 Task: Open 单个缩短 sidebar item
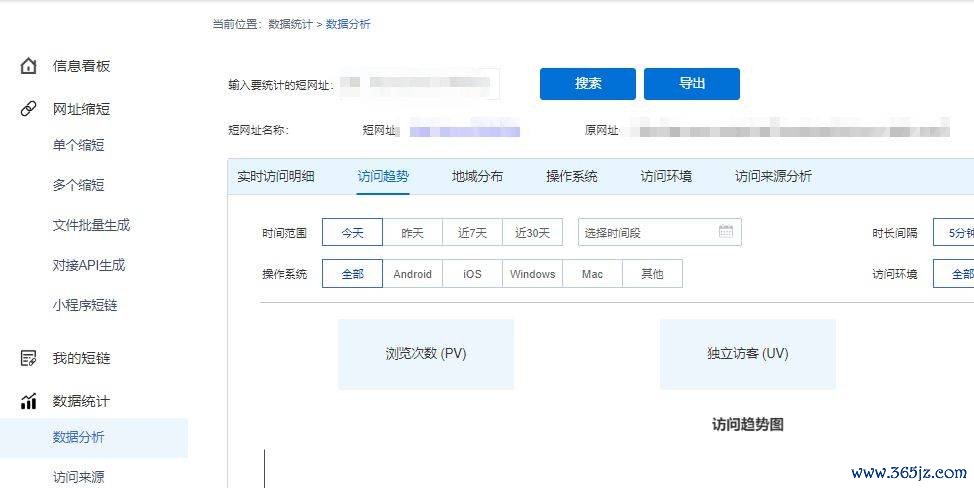(x=78, y=145)
